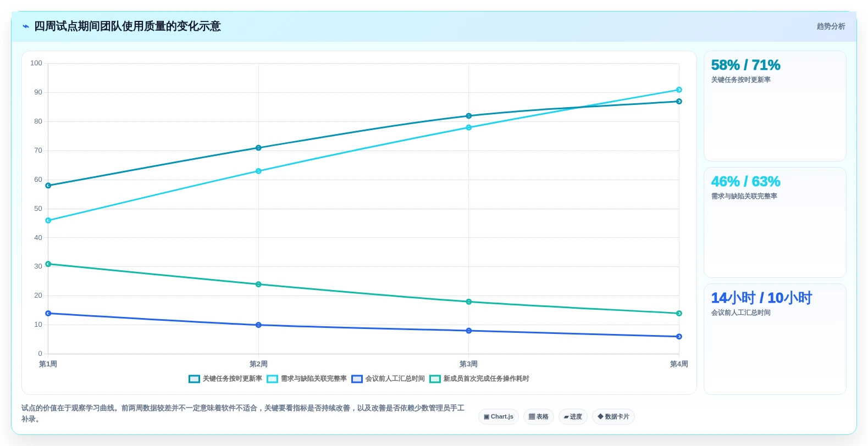Click blue line week 3 point at 8

click(469, 331)
